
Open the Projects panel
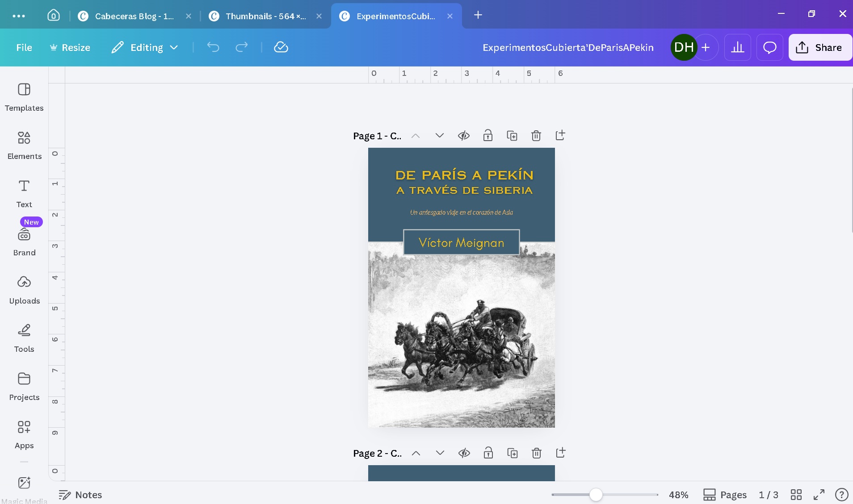[x=24, y=387]
